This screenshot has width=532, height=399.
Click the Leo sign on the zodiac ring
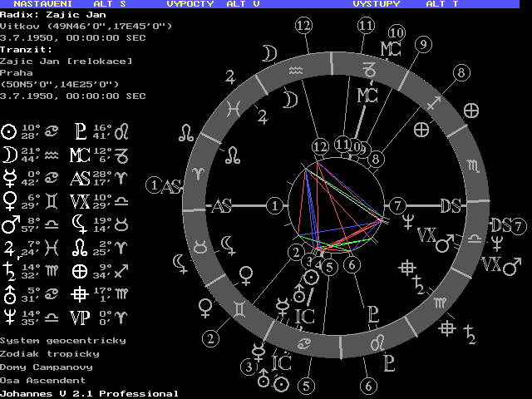(x=377, y=342)
